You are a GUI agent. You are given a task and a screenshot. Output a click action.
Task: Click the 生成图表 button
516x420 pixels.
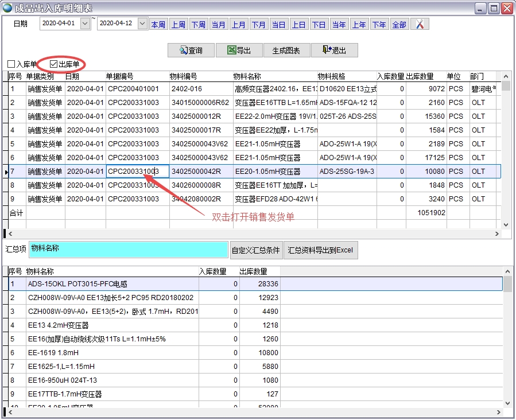tap(286, 50)
